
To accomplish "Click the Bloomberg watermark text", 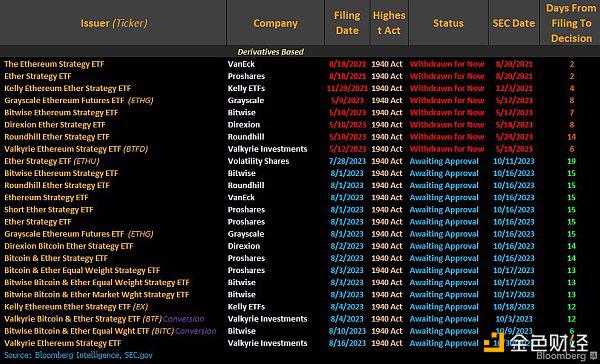I will [x=561, y=356].
